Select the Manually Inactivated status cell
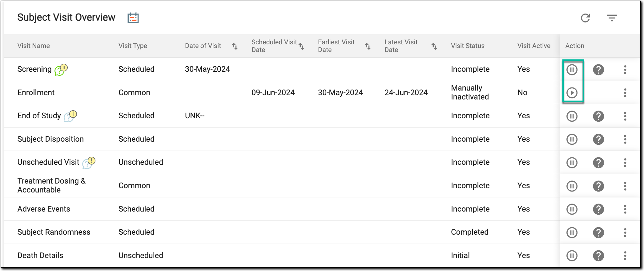This screenshot has height=271, width=644. (470, 92)
